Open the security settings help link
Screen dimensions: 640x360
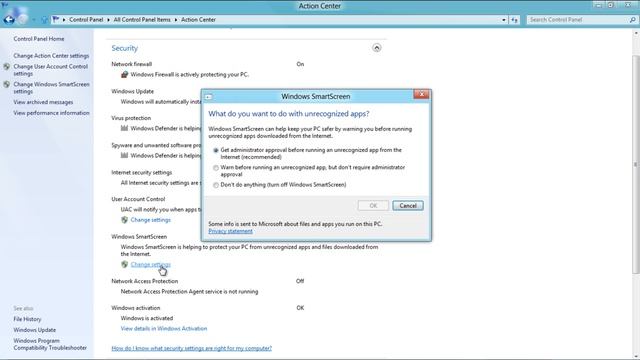tap(191, 348)
